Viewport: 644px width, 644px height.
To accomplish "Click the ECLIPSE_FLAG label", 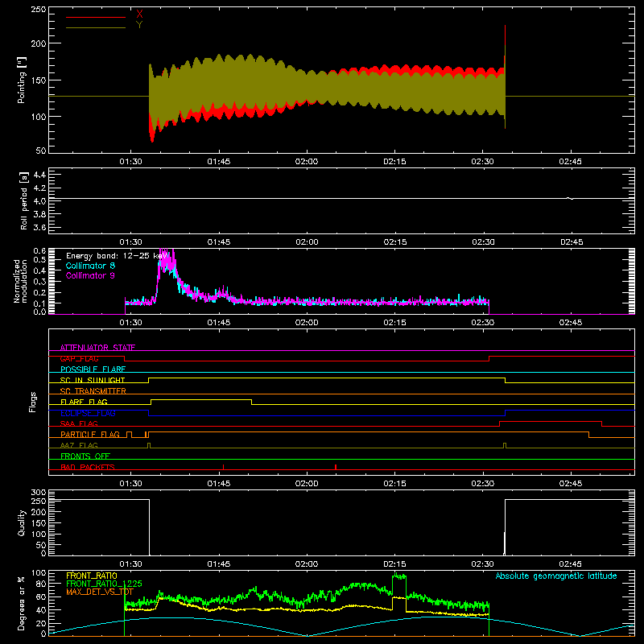I will coord(88,413).
